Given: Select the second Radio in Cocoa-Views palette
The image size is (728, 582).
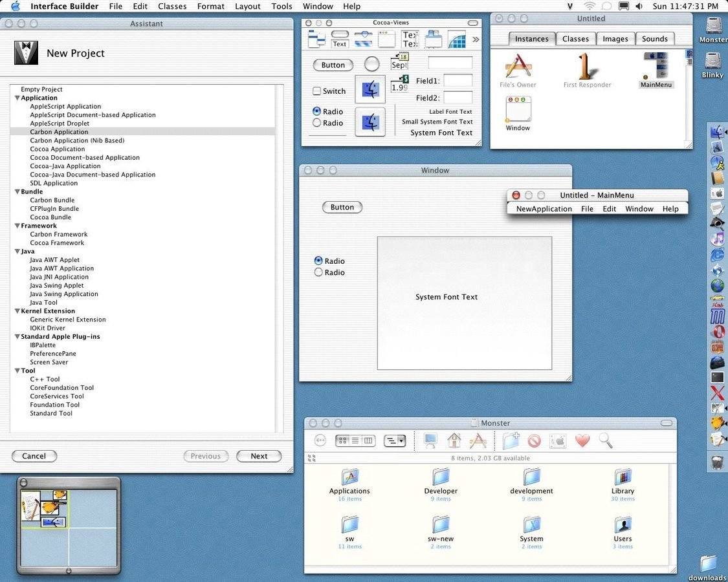Looking at the screenshot, I should tap(316, 122).
